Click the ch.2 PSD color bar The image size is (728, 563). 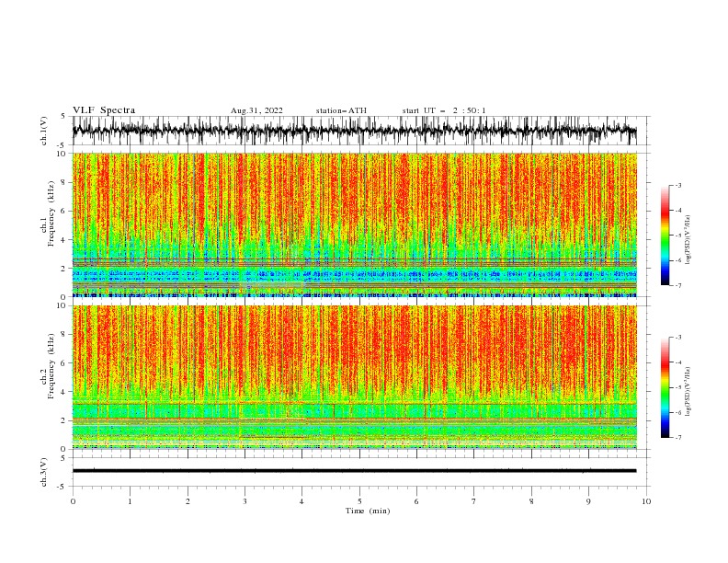click(665, 387)
